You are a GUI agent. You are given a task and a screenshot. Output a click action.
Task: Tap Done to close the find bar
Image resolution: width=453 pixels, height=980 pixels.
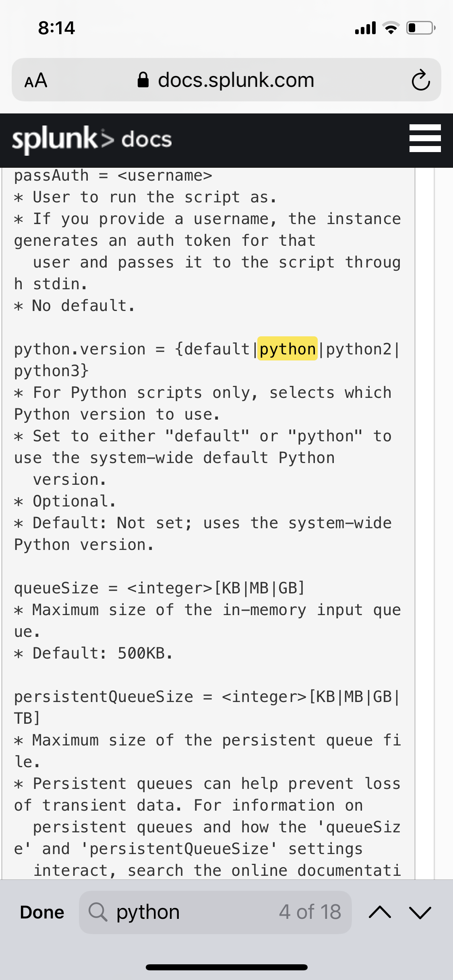(x=42, y=912)
